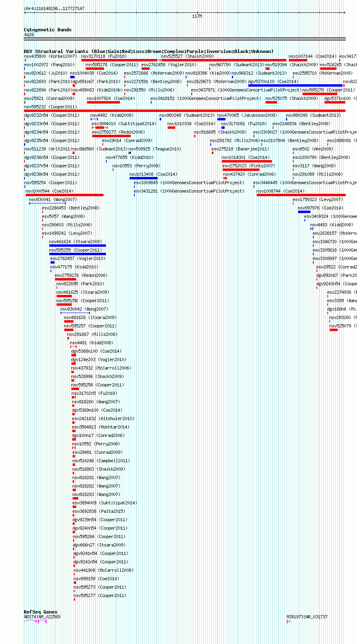Select esv275218 (Banerjee2011) variant
The image size is (357, 644).
[240, 149]
